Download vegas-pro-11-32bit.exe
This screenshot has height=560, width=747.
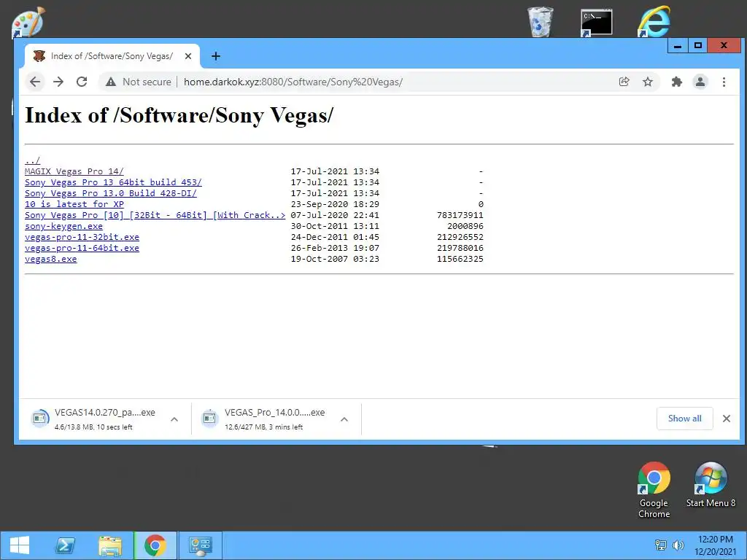[82, 237]
